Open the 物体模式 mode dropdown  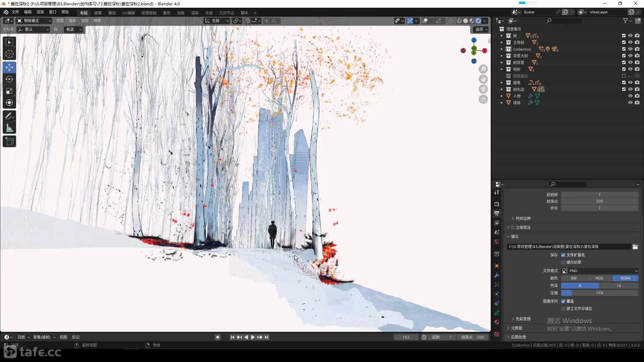(34, 21)
